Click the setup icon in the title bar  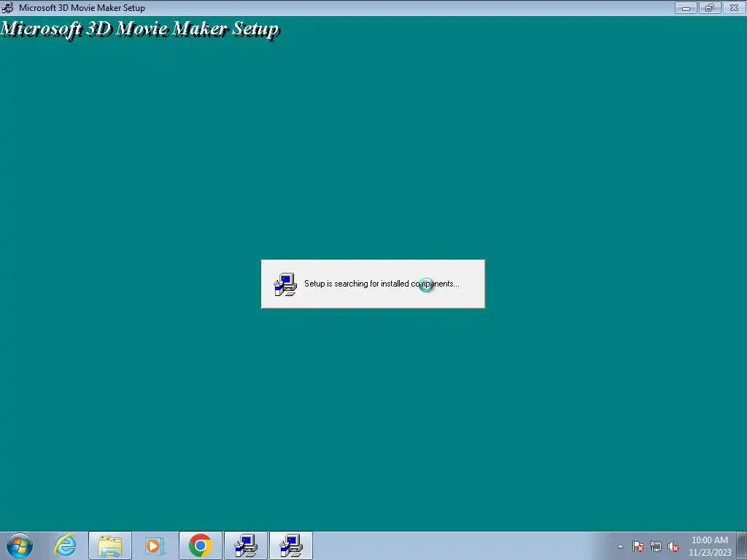(x=7, y=7)
